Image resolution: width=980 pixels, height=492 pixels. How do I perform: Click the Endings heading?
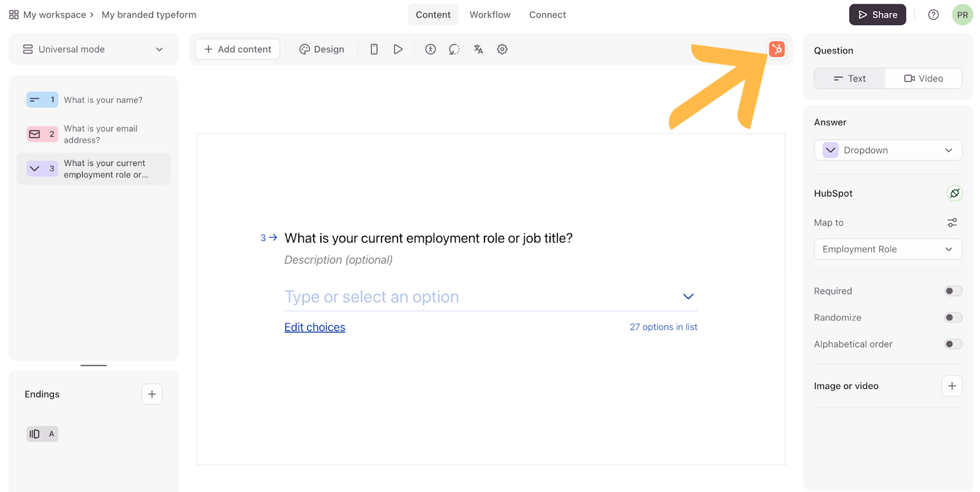[x=42, y=394]
